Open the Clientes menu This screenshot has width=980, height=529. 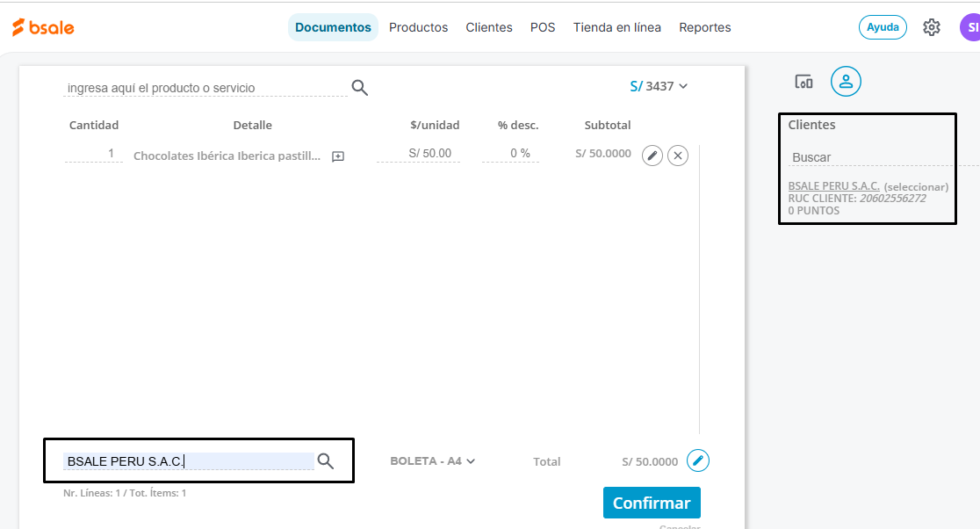[x=489, y=27]
